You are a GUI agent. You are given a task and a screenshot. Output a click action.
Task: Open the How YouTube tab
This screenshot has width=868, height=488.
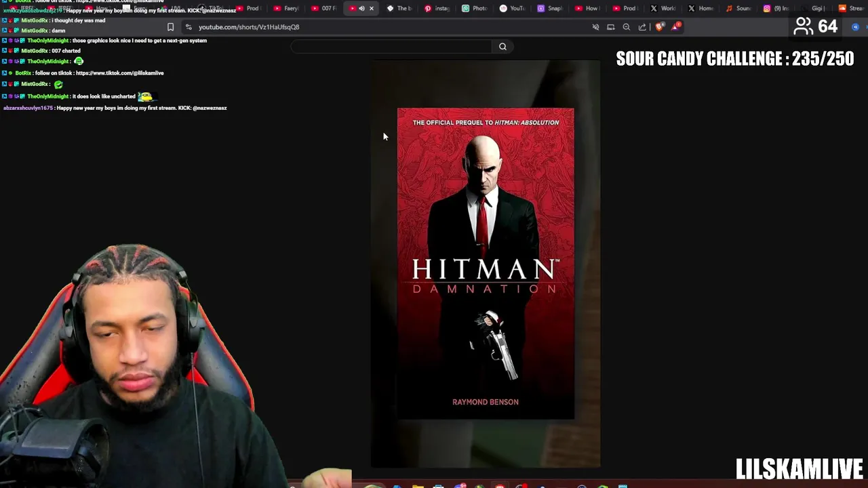pyautogui.click(x=587, y=8)
